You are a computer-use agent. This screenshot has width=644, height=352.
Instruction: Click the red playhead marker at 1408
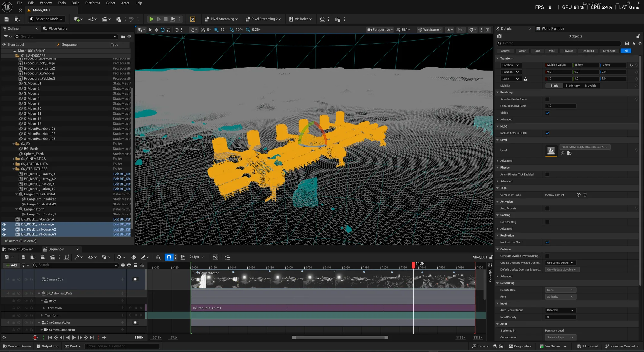tap(413, 265)
